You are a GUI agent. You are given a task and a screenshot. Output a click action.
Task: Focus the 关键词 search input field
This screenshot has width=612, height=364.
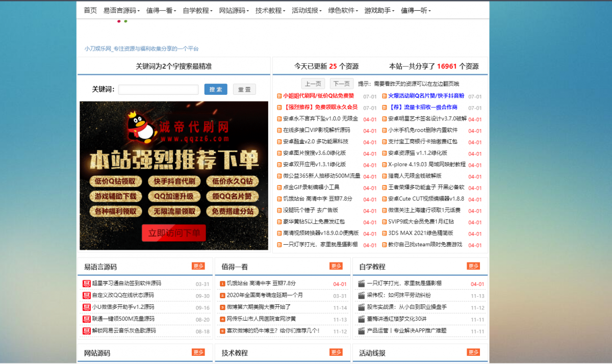click(x=159, y=89)
